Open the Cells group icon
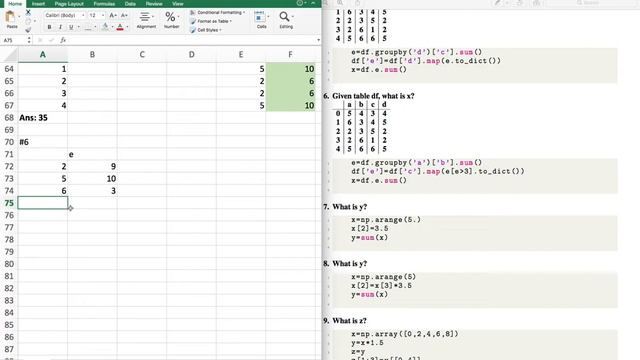Image resolution: width=640 pixels, height=360 pixels. 259,17
